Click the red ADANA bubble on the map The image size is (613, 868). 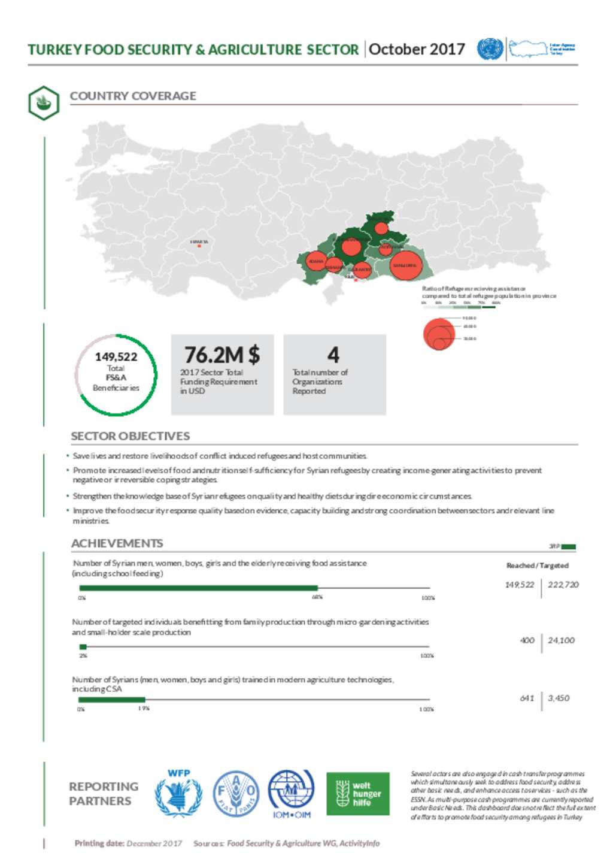coord(315,262)
